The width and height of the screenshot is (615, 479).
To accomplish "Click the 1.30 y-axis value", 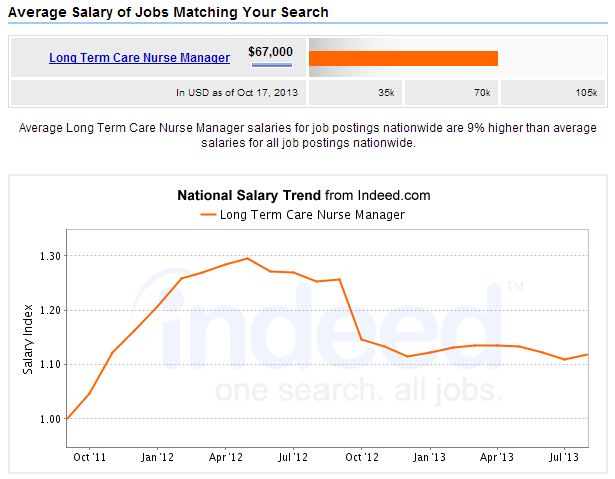I will click(49, 256).
